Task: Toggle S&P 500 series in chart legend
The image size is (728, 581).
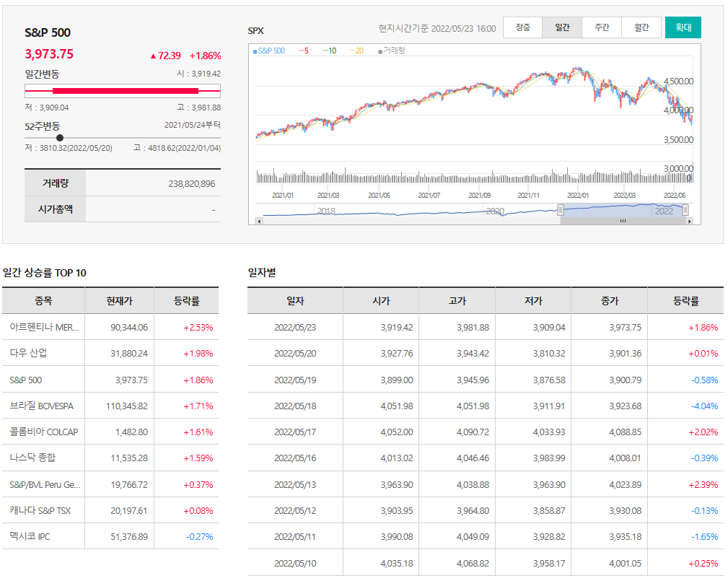Action: tap(269, 51)
